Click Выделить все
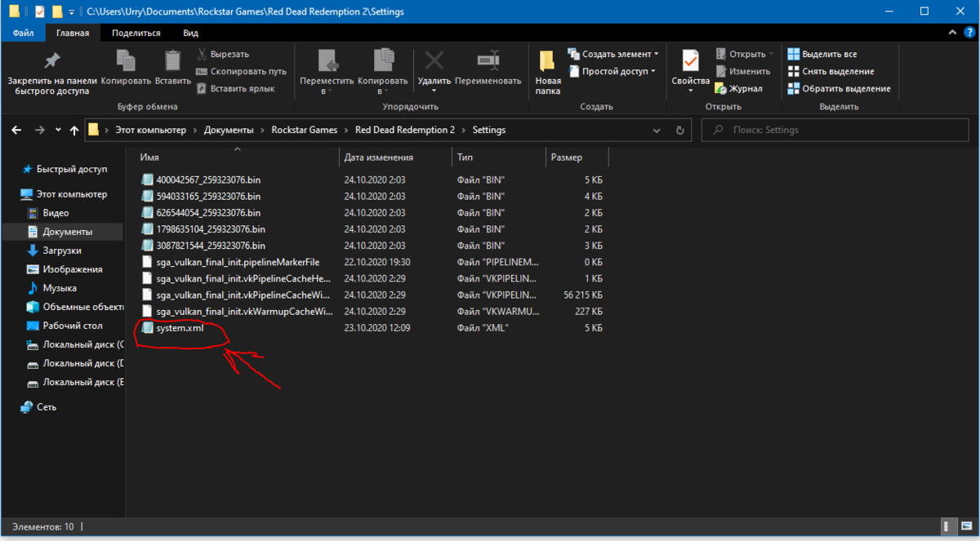Screen dimensions: 980x541 [822, 54]
